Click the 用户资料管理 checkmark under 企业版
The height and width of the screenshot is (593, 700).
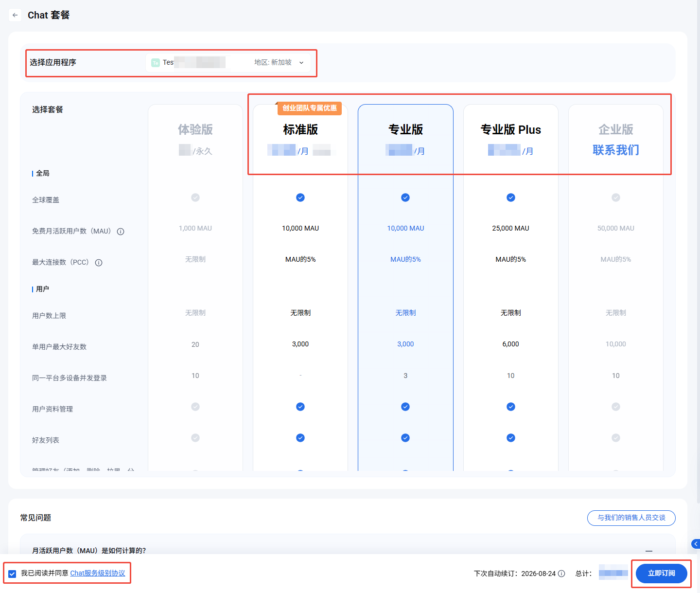click(x=616, y=407)
